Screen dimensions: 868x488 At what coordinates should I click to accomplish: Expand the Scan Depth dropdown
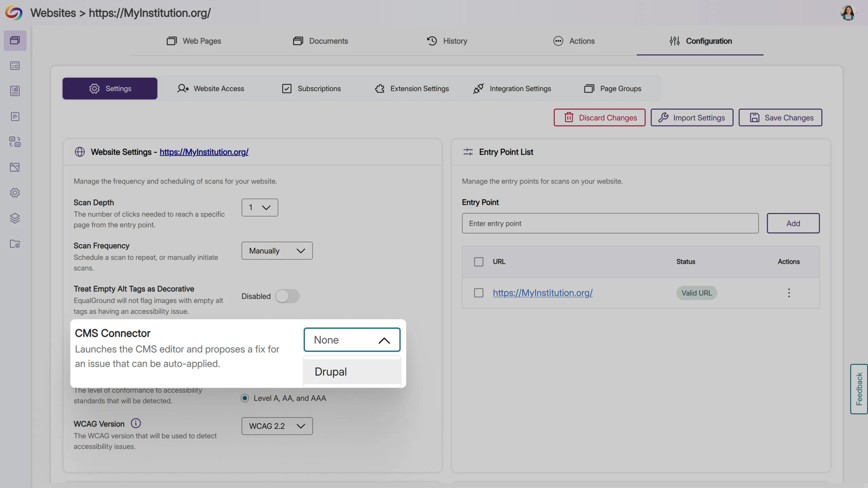[260, 207]
